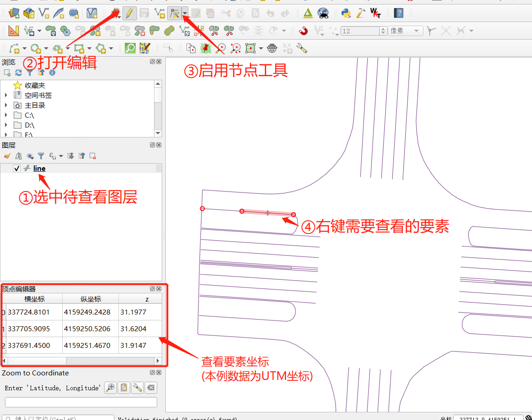Click inside the Zoom to Coordinate input field
Screen dimensions: 532x420
click(x=80, y=402)
